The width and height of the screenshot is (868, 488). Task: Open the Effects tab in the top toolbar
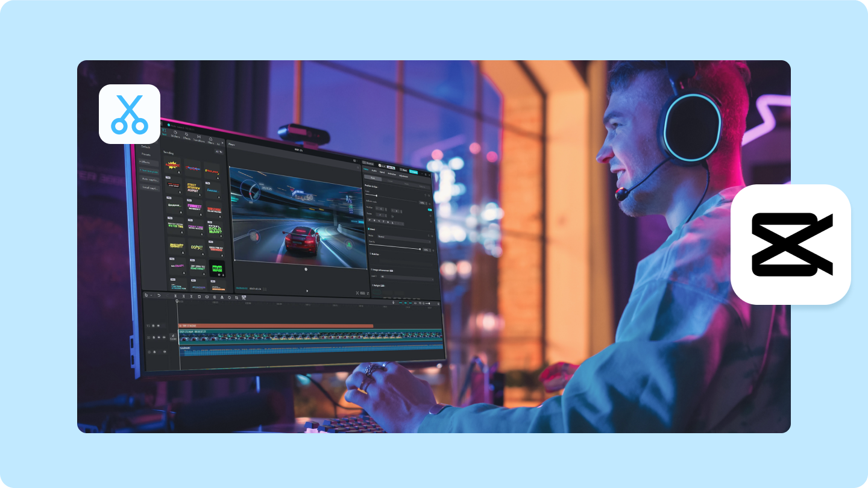click(x=187, y=137)
